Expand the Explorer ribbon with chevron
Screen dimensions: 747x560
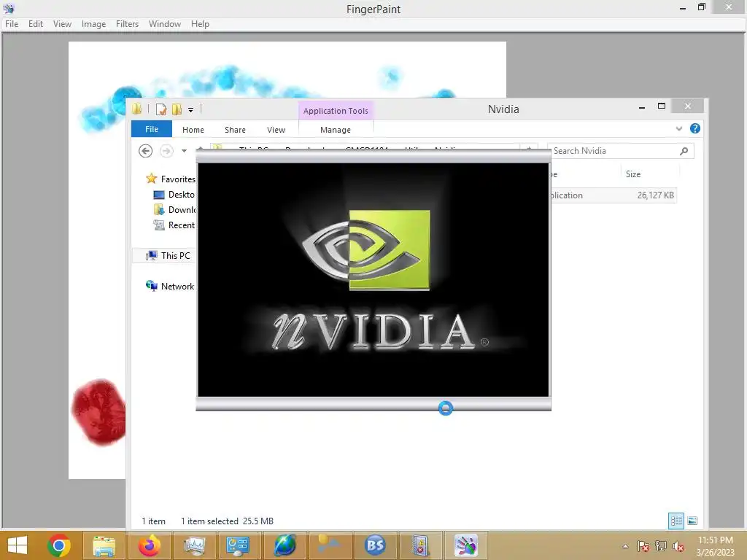[x=679, y=128]
